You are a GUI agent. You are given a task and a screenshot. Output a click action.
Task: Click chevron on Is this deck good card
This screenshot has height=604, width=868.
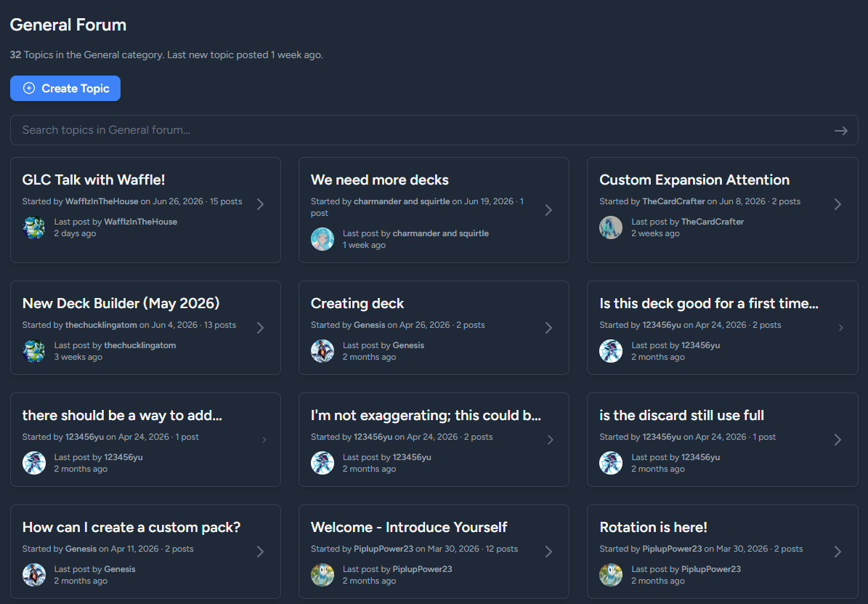[841, 328]
